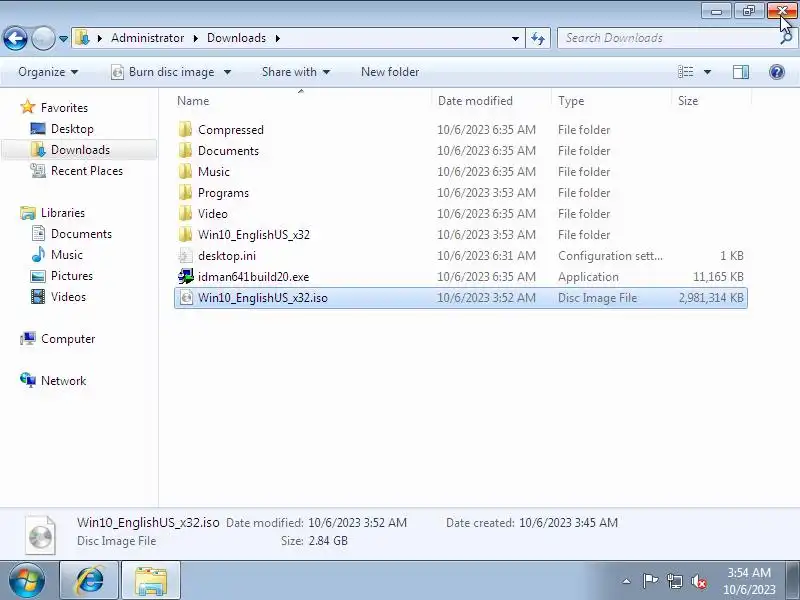800x600 pixels.
Task: Click Date modified value in details pane
Action: point(357,523)
